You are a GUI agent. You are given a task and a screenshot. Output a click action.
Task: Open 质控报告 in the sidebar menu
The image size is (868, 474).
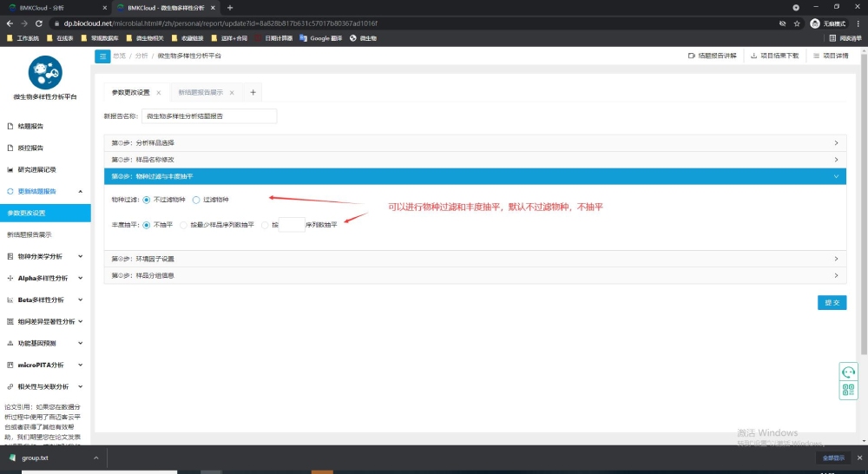point(30,148)
